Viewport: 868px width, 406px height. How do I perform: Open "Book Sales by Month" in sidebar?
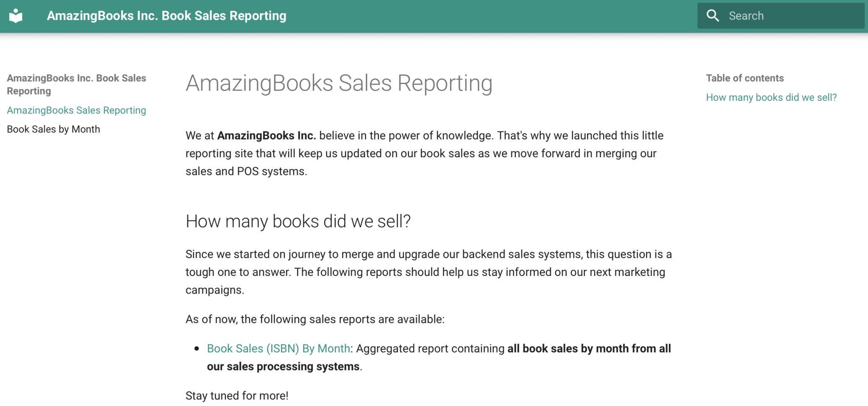tap(53, 129)
